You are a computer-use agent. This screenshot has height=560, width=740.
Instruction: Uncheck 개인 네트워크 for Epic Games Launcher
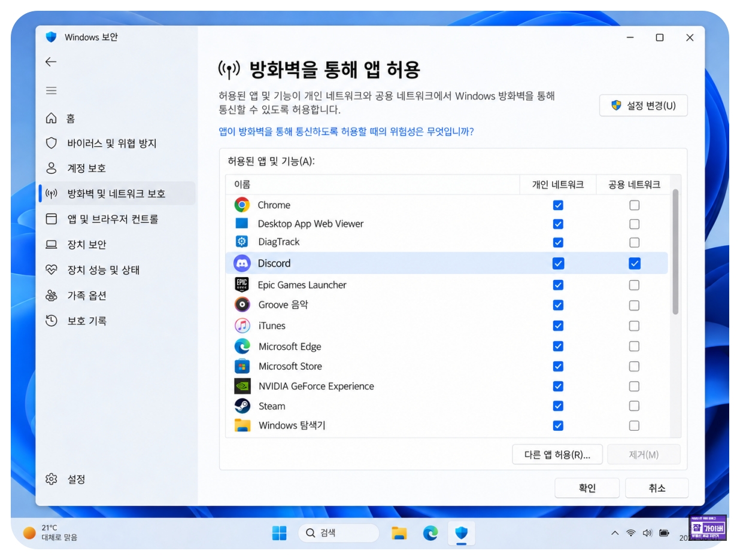(558, 285)
